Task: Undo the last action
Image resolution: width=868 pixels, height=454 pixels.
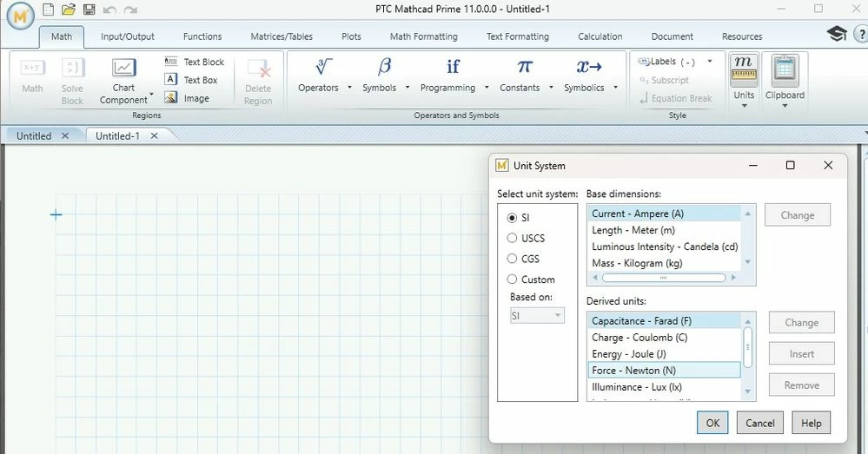Action: click(x=109, y=10)
